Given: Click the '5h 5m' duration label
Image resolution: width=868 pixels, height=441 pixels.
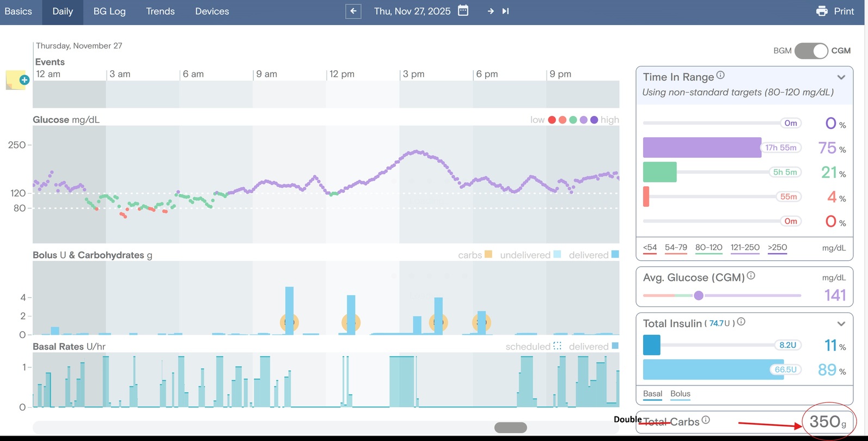Looking at the screenshot, I should pyautogui.click(x=785, y=172).
